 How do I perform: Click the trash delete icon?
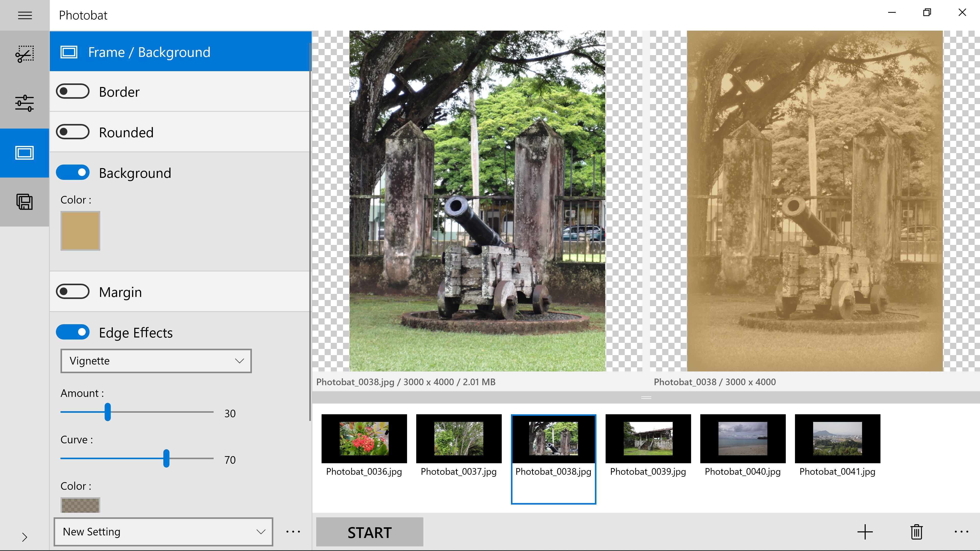(x=916, y=532)
